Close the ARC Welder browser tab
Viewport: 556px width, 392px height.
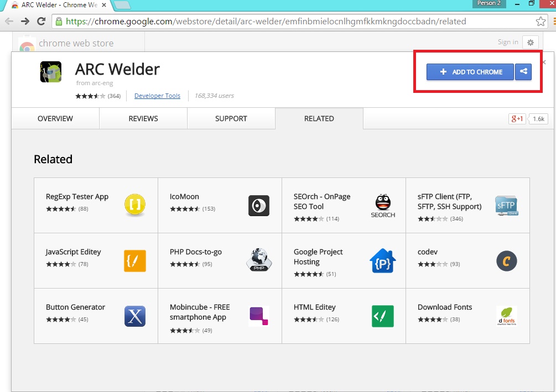(x=104, y=6)
